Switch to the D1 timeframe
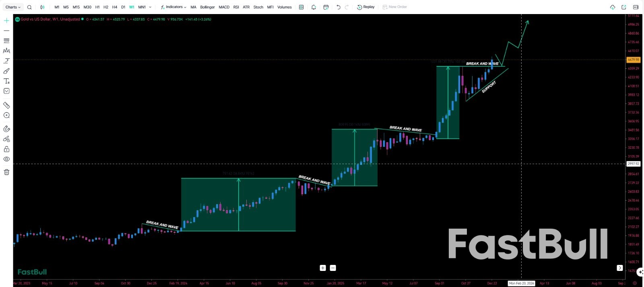The width and height of the screenshot is (644, 287). [x=123, y=7]
